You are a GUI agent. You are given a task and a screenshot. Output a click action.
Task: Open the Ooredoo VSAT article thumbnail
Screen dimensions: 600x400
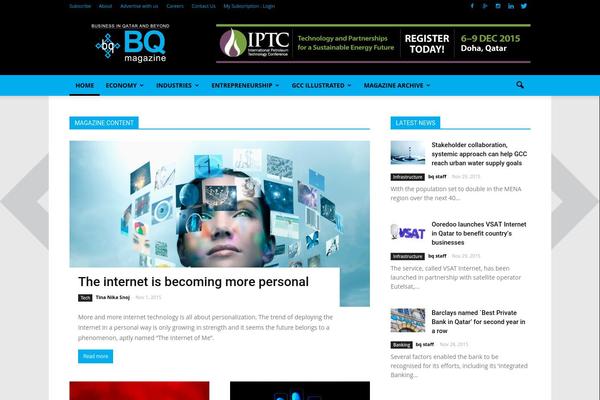408,233
